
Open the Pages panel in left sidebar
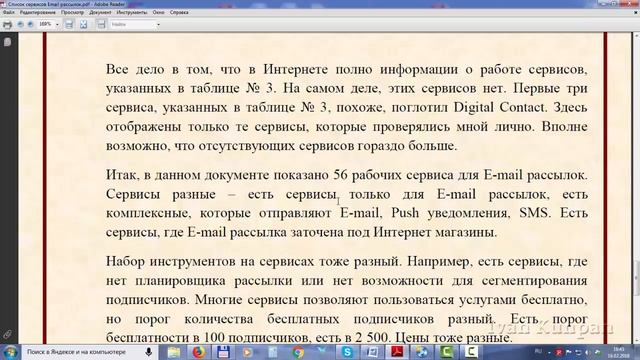[7, 42]
